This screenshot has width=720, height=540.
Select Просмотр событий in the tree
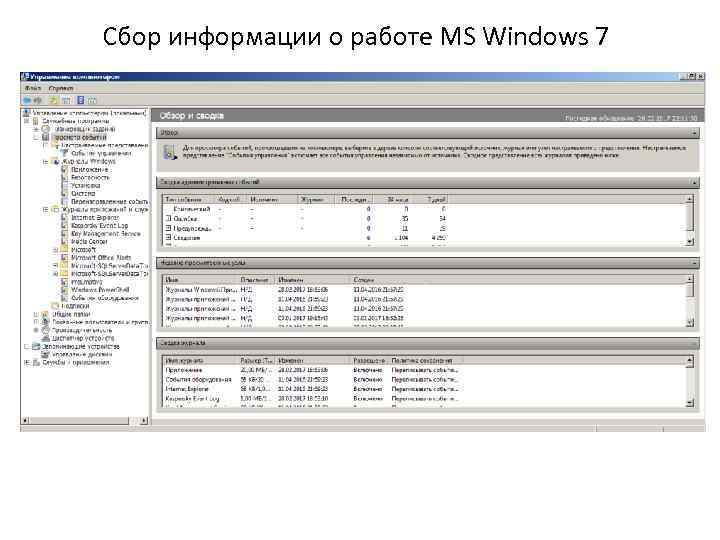click(80, 137)
